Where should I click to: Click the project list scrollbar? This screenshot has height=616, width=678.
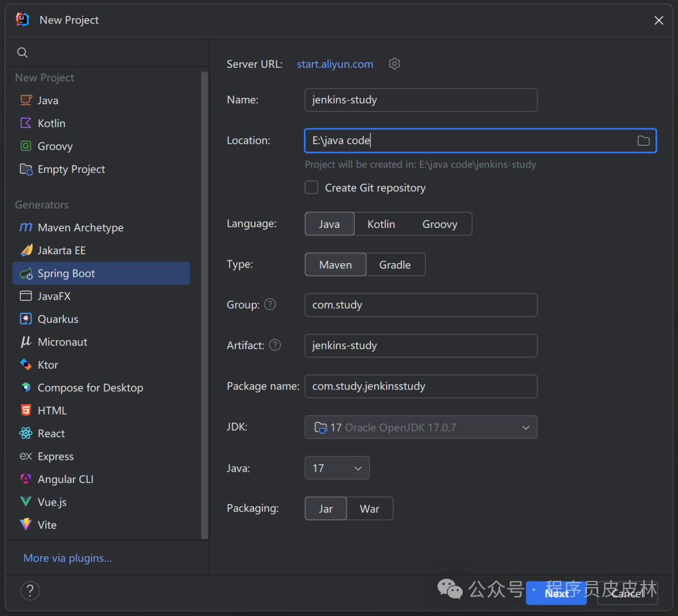pos(205,305)
